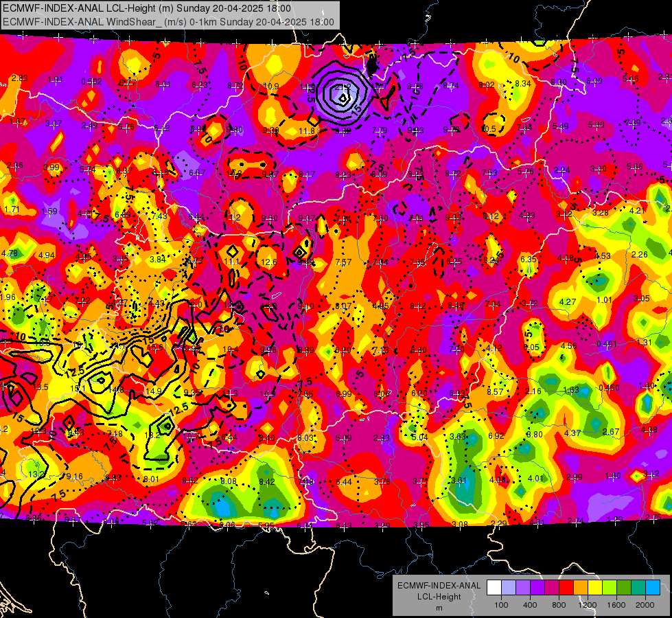The width and height of the screenshot is (672, 618).
Task: Click the light lavender legend swatch
Action: click(x=509, y=588)
